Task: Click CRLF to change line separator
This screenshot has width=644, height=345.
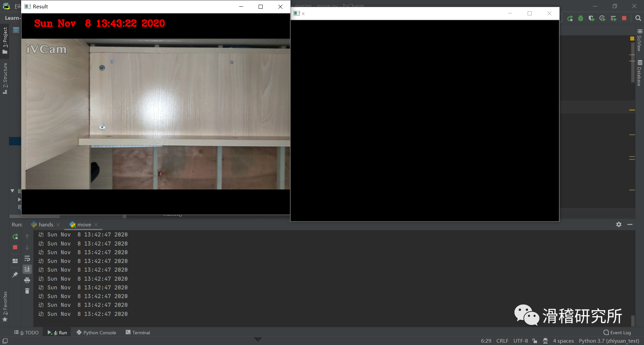Action: pos(502,341)
